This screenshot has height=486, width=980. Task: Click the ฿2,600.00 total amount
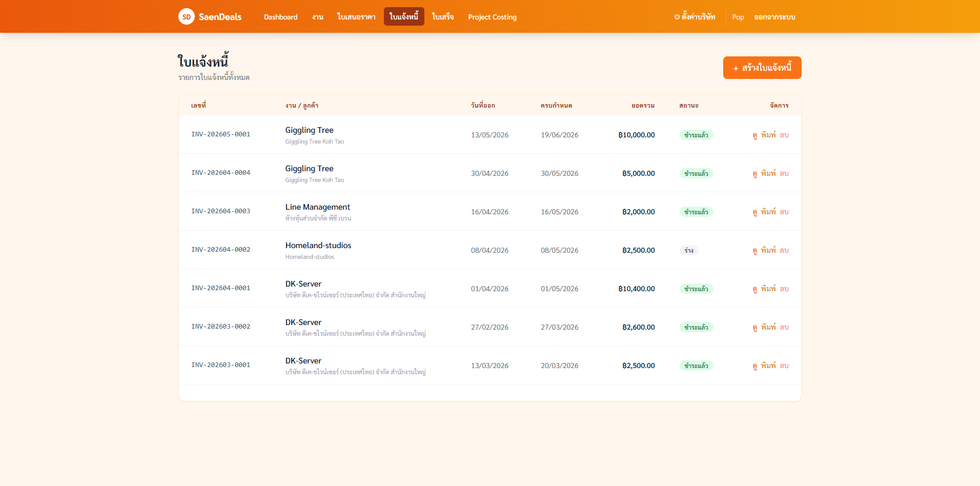click(639, 327)
